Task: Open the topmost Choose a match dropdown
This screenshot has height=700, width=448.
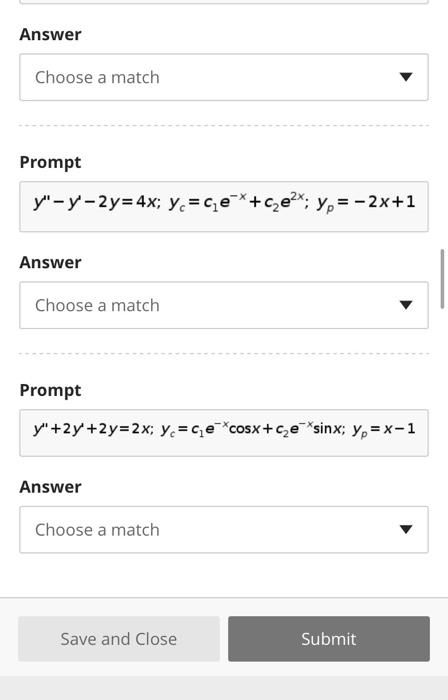Action: (x=224, y=77)
